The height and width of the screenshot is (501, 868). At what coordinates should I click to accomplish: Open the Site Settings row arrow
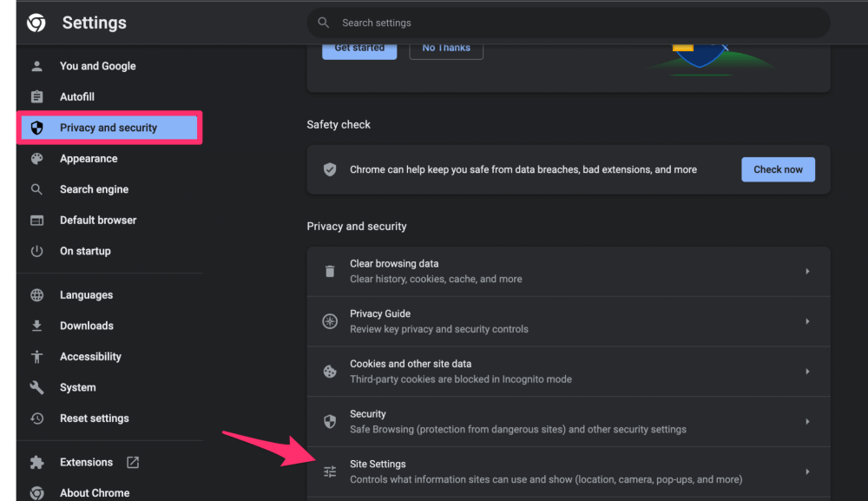[x=807, y=471]
